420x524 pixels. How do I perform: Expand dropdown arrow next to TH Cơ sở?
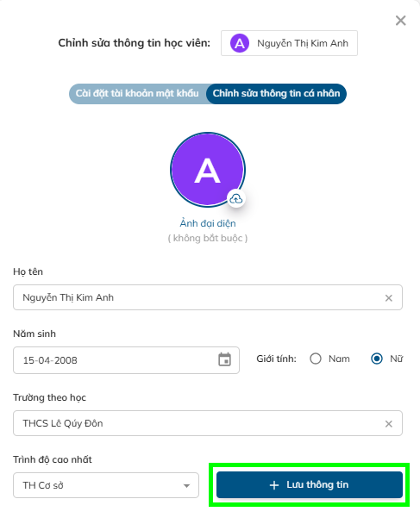click(x=186, y=485)
